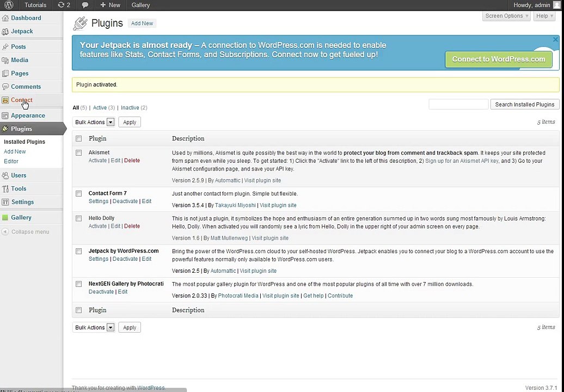This screenshot has height=392, width=564.
Task: Check the NextGEN Gallery checkbox
Action: (x=79, y=284)
